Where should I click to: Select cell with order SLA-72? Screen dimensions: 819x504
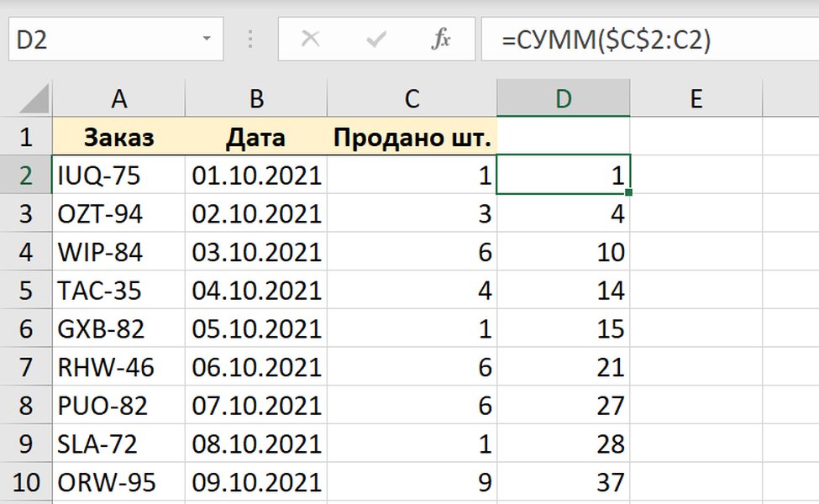click(119, 444)
